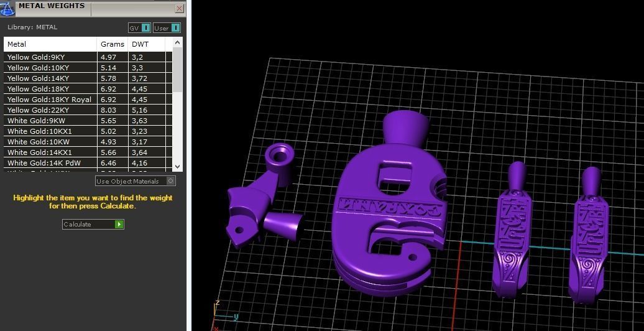644x331 pixels.
Task: Click the green arrow on Calculate
Action: coord(119,224)
